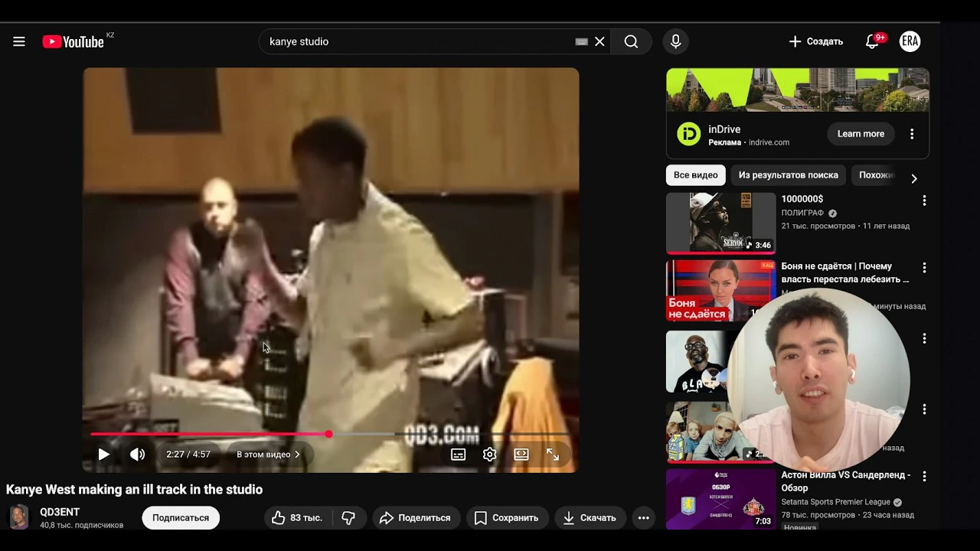This screenshot has width=980, height=551.
Task: Open the bald man in black shirt thumbnail
Action: pos(698,361)
